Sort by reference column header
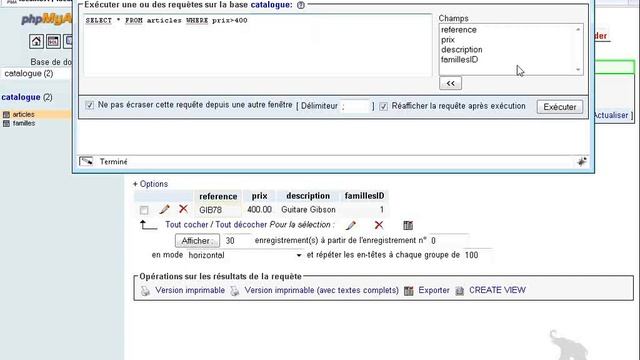Screen dimensions: 640x360 point(218,196)
